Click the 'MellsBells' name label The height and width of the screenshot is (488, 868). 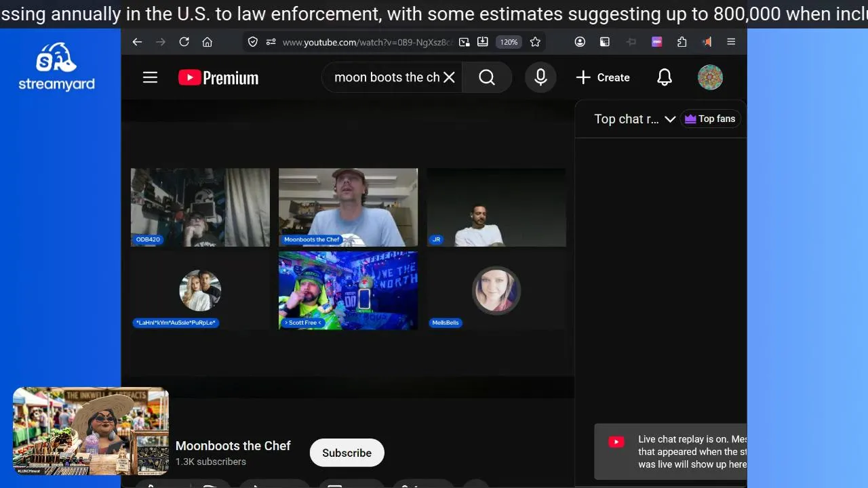pyautogui.click(x=446, y=323)
